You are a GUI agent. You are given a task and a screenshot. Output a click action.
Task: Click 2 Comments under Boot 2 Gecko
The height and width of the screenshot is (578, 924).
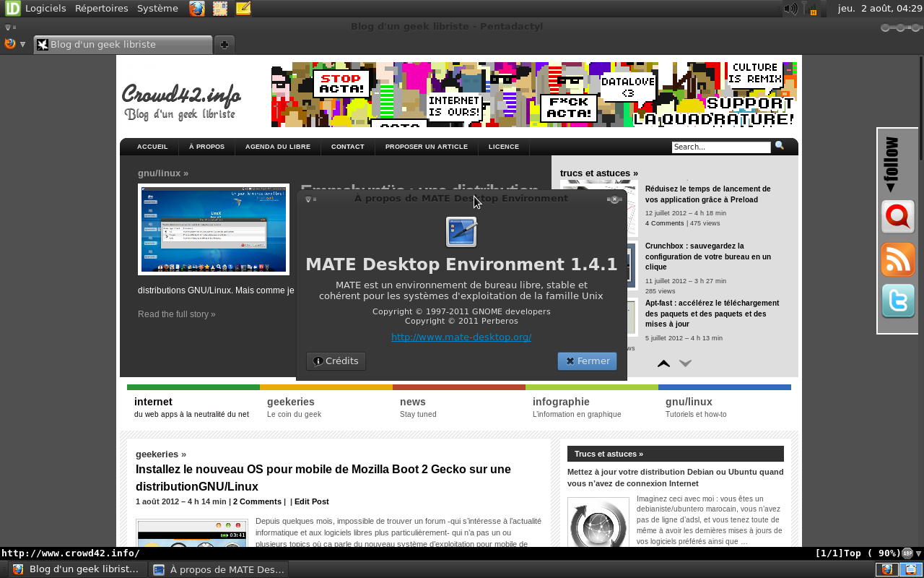tap(257, 501)
